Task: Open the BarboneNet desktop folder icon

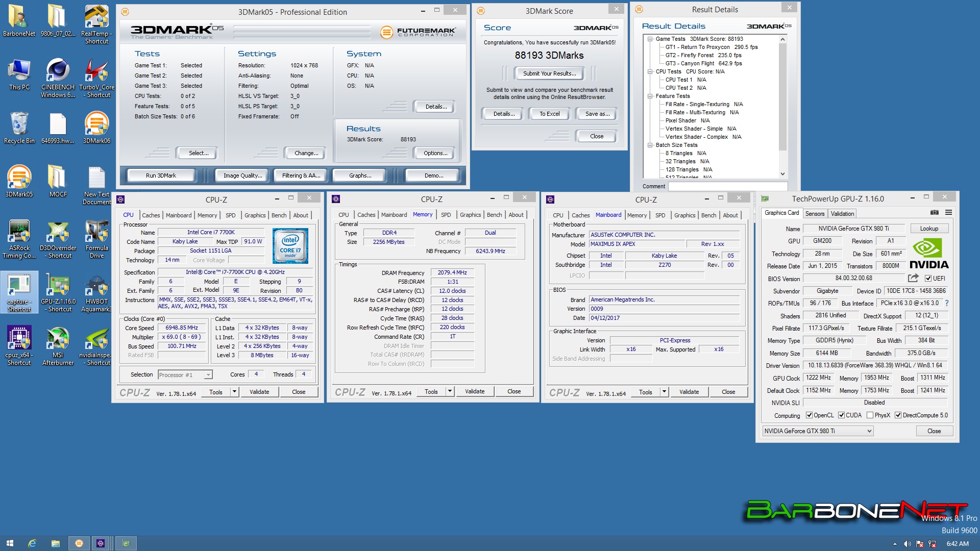Action: 19,20
